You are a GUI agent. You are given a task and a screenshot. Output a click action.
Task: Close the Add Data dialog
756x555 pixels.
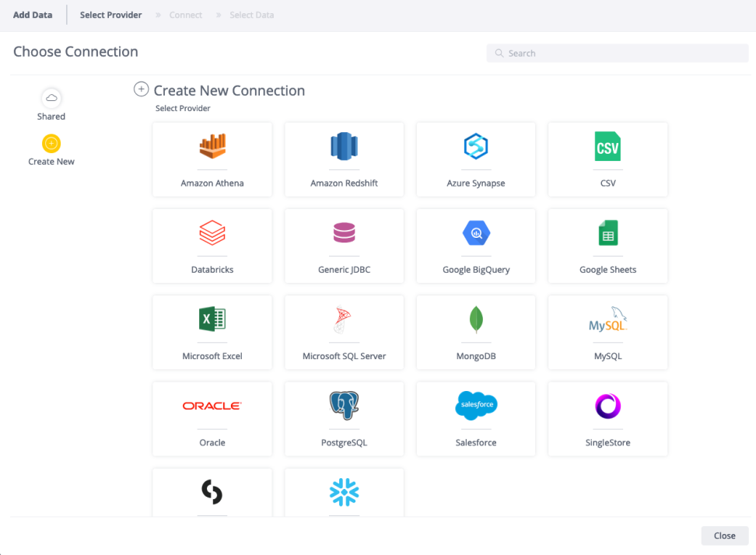(x=724, y=536)
